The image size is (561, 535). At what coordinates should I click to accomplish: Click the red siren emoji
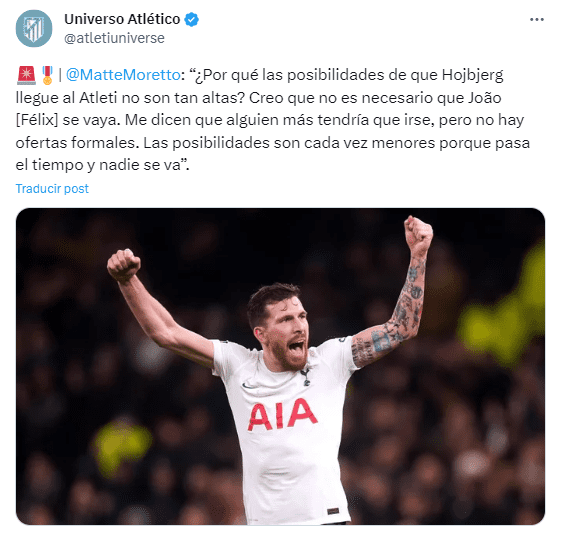(x=26, y=75)
